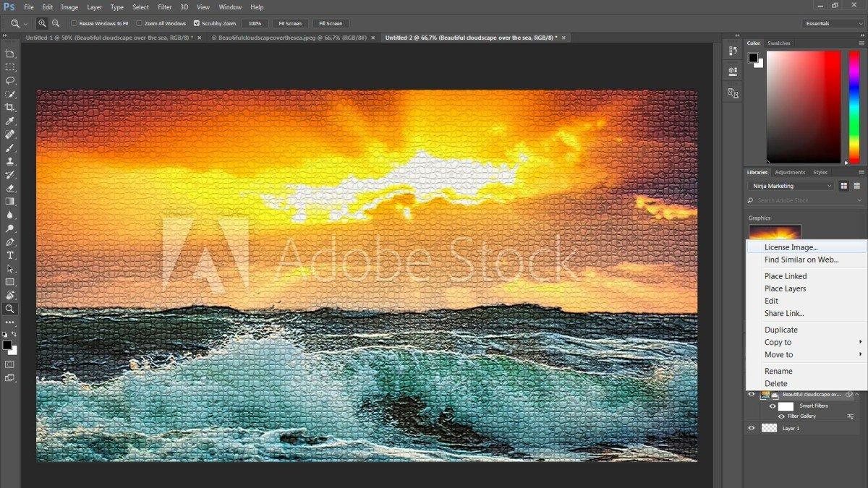Open the Filter menu
Screen dimensions: 868x488
click(x=164, y=7)
